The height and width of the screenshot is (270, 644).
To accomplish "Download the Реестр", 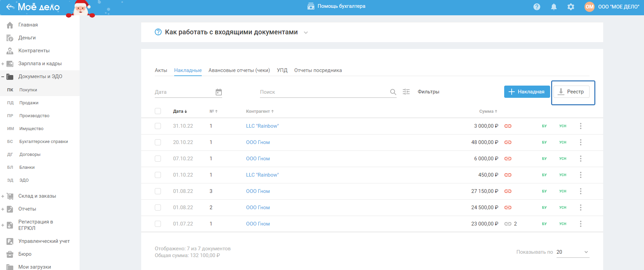I will pyautogui.click(x=572, y=92).
